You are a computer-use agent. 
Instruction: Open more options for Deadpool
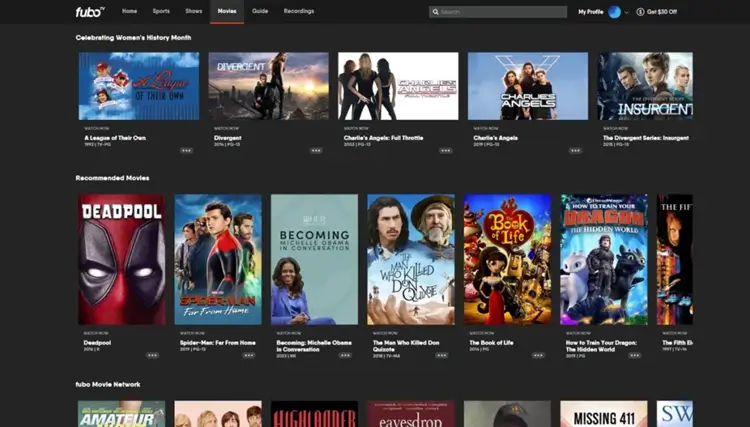click(153, 355)
